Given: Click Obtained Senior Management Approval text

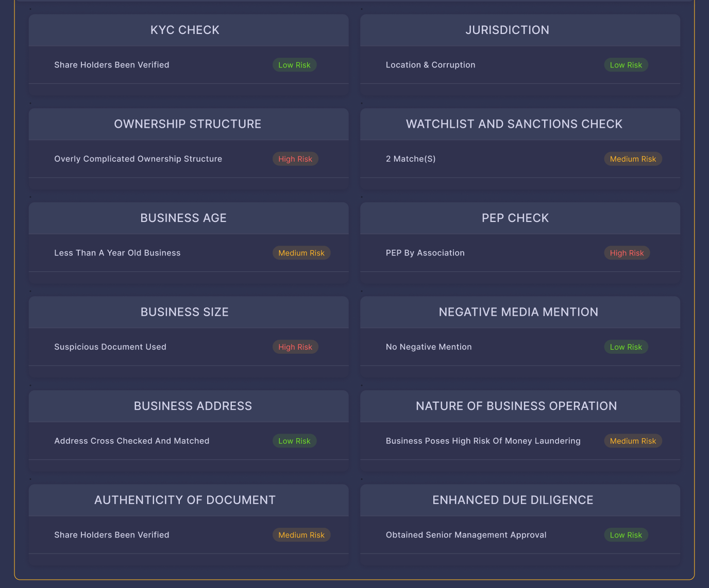Looking at the screenshot, I should (466, 535).
